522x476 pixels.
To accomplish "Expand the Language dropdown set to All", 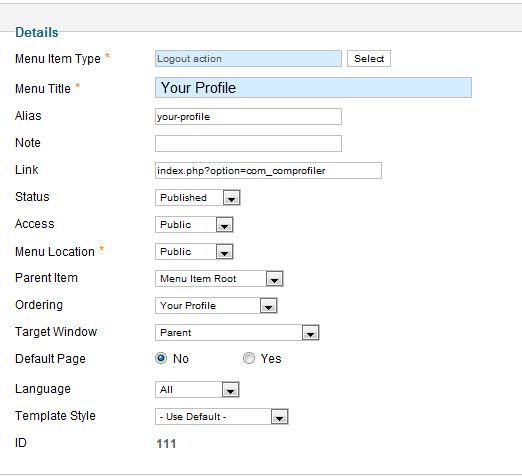I will click(230, 390).
